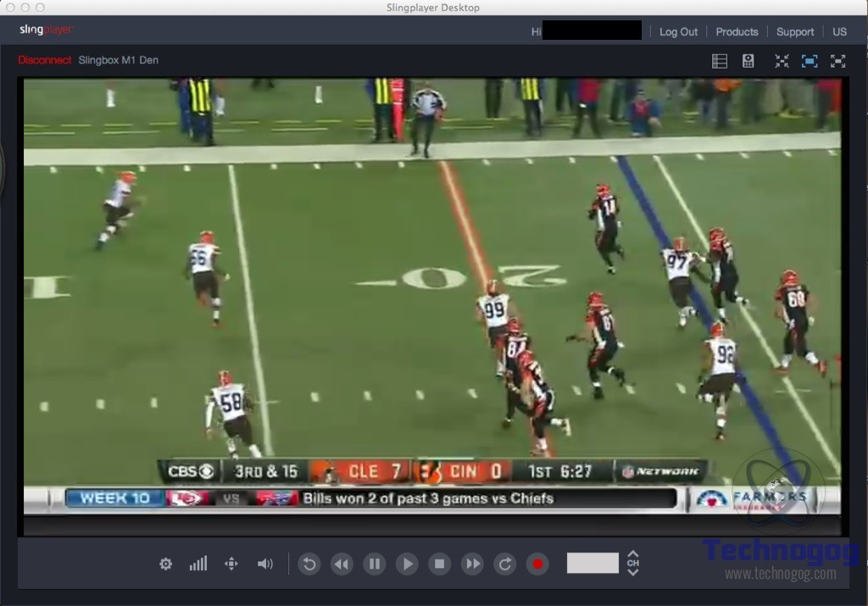Click the slingplayer logo
The image size is (868, 606).
pos(46,30)
